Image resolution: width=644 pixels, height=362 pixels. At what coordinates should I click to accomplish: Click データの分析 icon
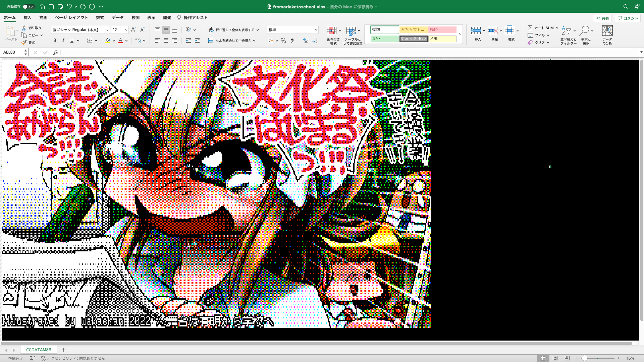click(x=607, y=31)
